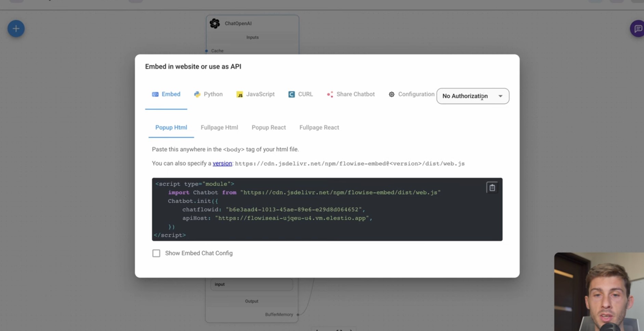
Task: Copy the embed code with clipboard icon
Action: [x=492, y=188]
